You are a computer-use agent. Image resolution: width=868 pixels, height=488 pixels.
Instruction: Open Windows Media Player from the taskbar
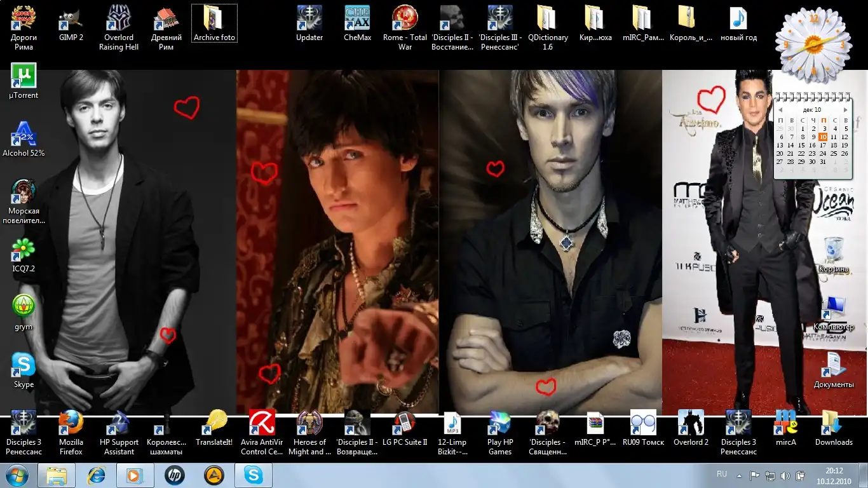coord(133,475)
